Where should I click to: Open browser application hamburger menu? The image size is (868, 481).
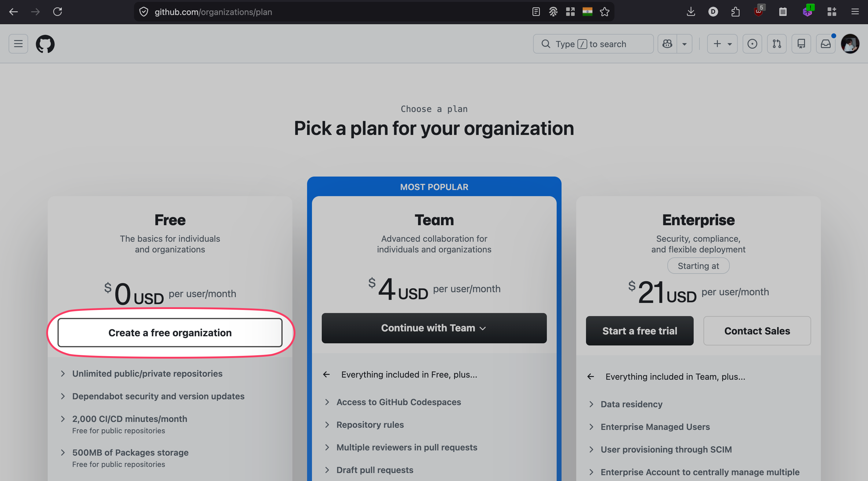pyautogui.click(x=855, y=12)
